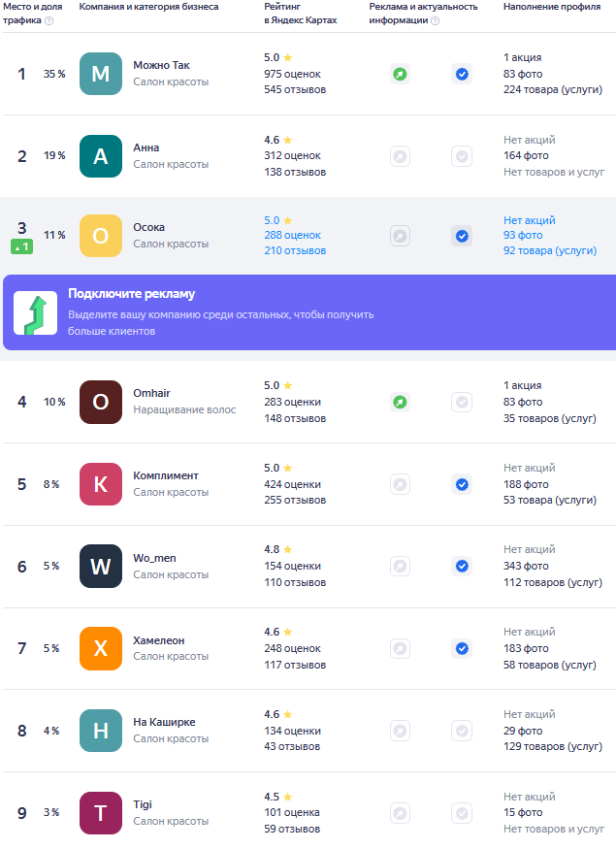
Task: Click the blue verified checkmark for Хамелеон
Action: tap(462, 648)
